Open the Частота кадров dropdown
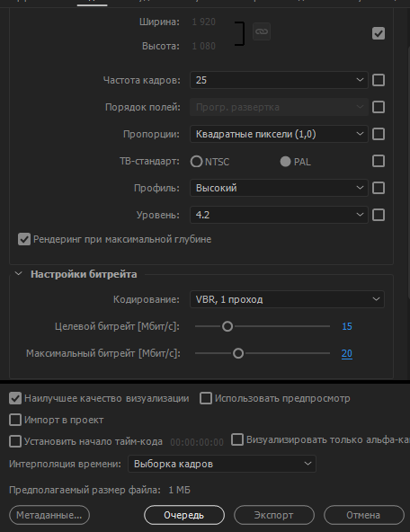This screenshot has width=410, height=532. pyautogui.click(x=279, y=80)
